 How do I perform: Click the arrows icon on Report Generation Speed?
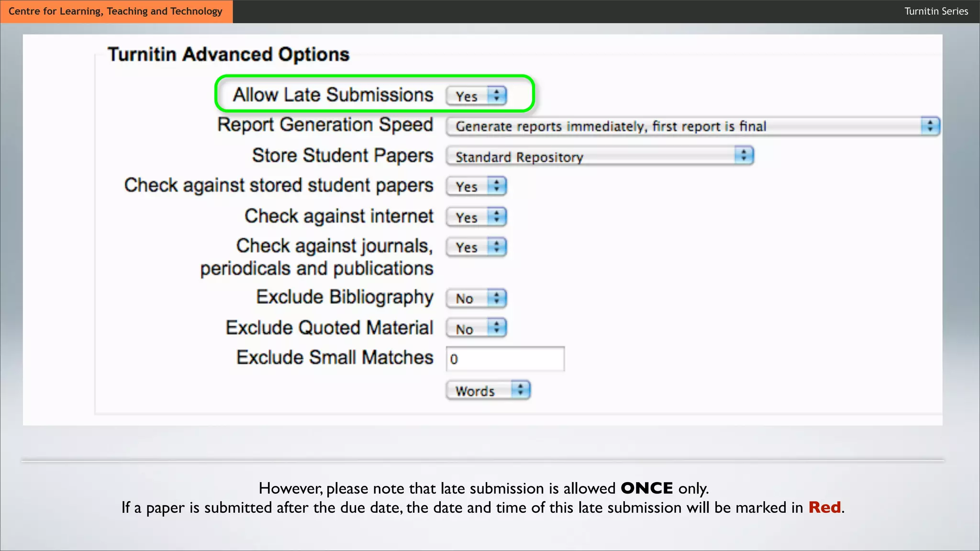point(930,126)
